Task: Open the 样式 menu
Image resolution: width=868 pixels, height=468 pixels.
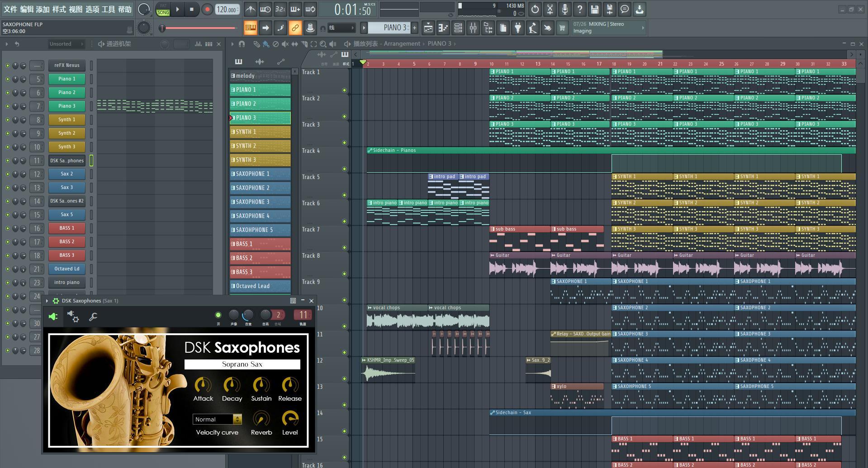Action: [59, 9]
